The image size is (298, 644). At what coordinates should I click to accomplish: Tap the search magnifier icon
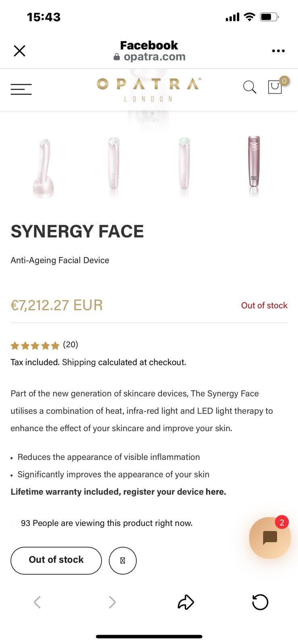249,87
